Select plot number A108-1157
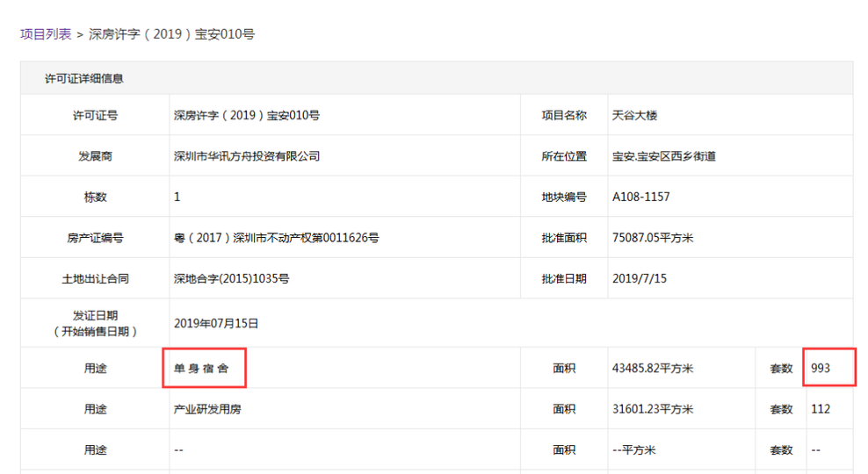Image resolution: width=868 pixels, height=474 pixels. pos(641,197)
